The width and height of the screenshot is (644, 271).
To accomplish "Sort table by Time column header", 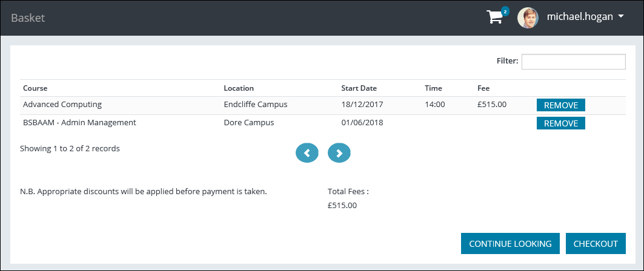I will click(433, 88).
